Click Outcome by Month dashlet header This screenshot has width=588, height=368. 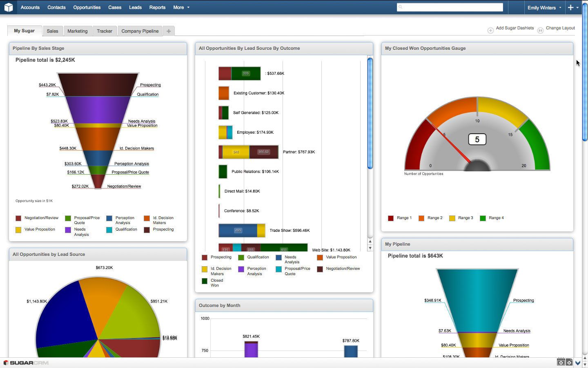click(284, 305)
